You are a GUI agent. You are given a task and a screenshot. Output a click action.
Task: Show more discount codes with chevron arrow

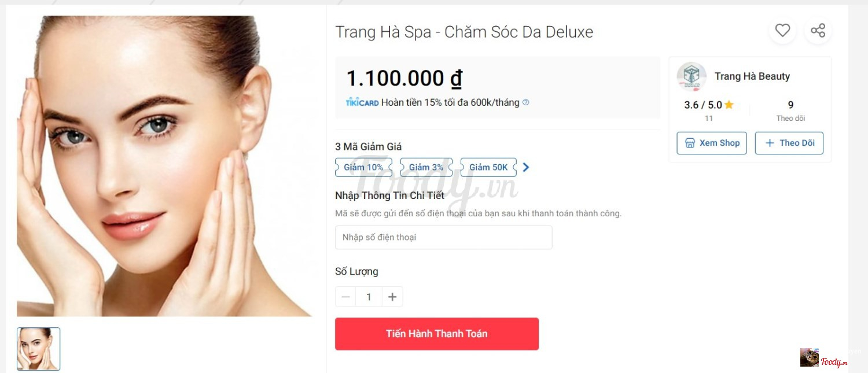click(525, 167)
